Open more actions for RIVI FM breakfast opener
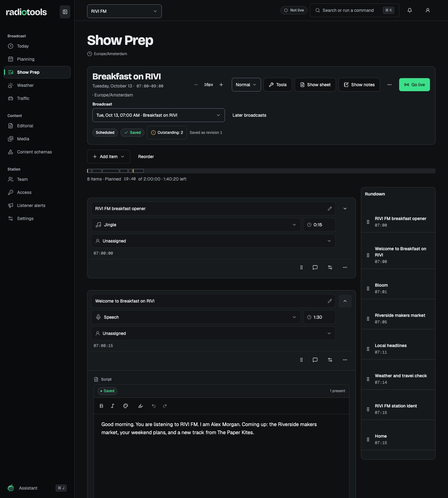This screenshot has width=448, height=498. point(345,267)
